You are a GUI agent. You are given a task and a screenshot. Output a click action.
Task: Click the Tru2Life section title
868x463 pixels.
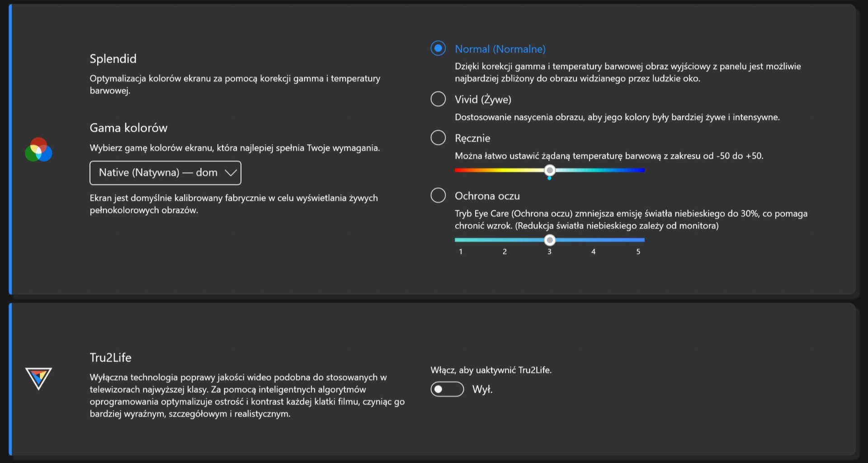110,358
